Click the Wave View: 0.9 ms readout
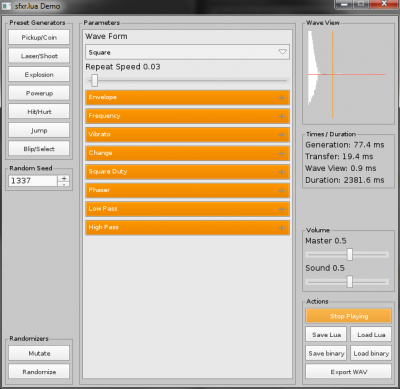Screen dimensions: 400x389 click(341, 168)
